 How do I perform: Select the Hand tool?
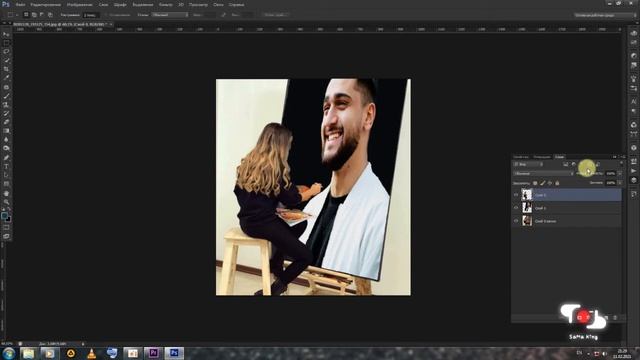pyautogui.click(x=6, y=193)
